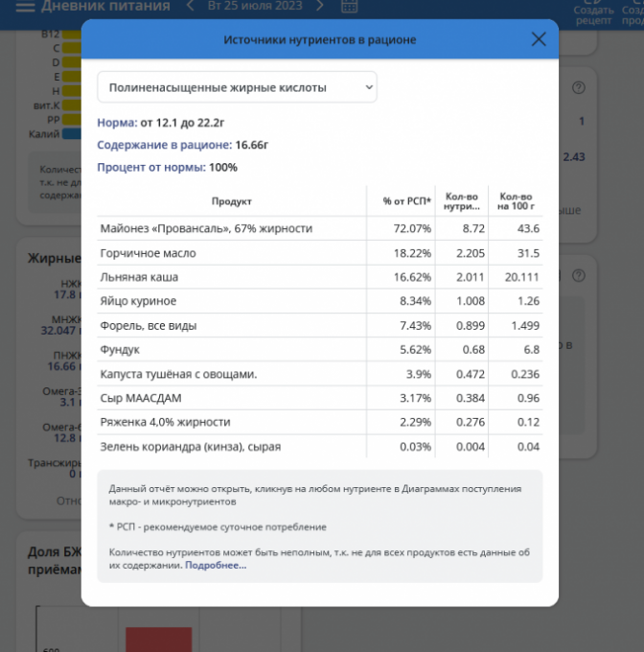
Task: Click the Кол-во нутри... column header
Action: (x=462, y=201)
